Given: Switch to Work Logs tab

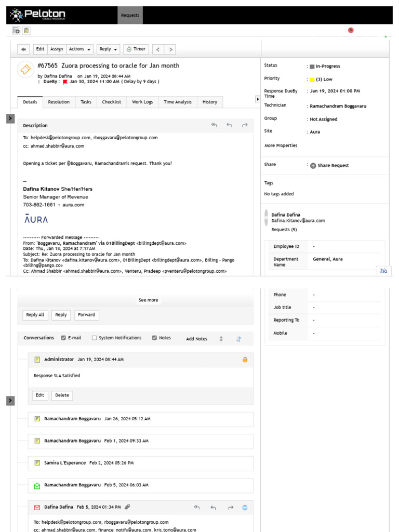Looking at the screenshot, I should click(142, 102).
